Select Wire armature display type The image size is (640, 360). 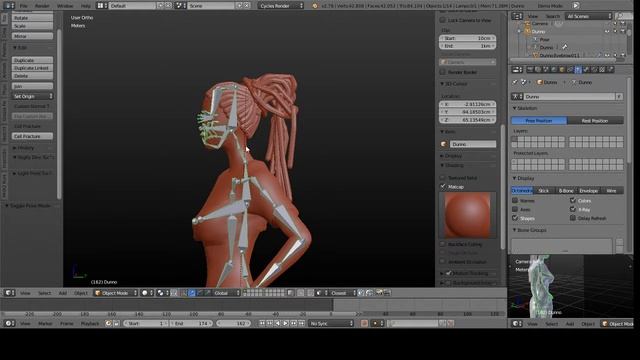611,191
